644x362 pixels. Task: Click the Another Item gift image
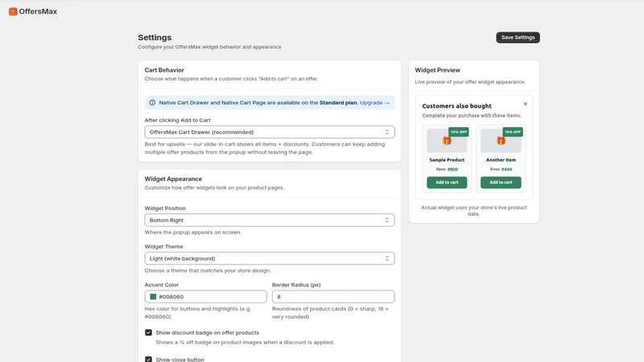pos(501,141)
